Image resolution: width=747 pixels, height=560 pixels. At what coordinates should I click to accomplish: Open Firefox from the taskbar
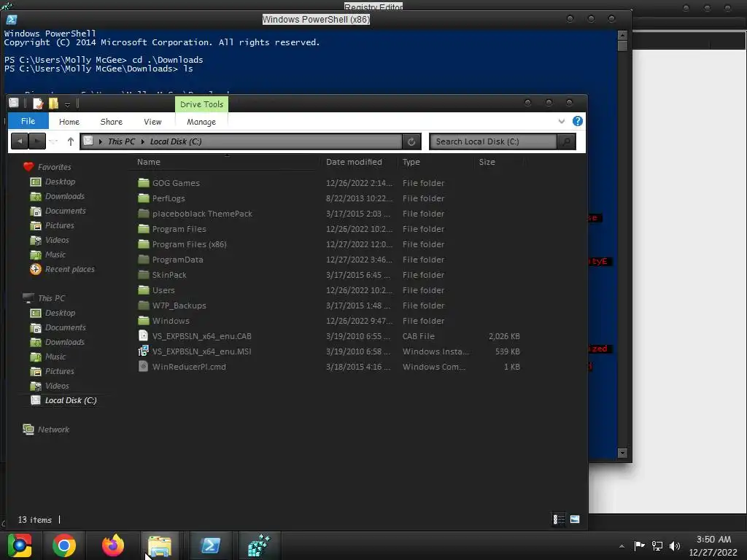coord(113,545)
